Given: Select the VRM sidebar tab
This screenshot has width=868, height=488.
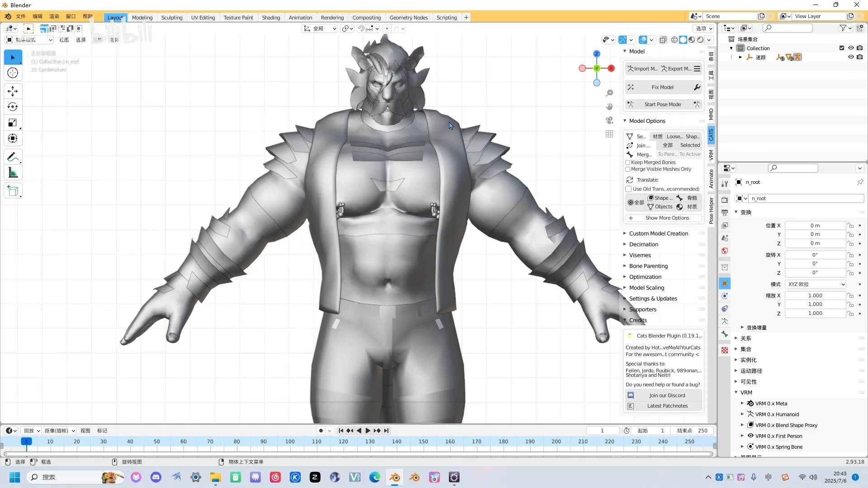Looking at the screenshot, I should (x=711, y=155).
